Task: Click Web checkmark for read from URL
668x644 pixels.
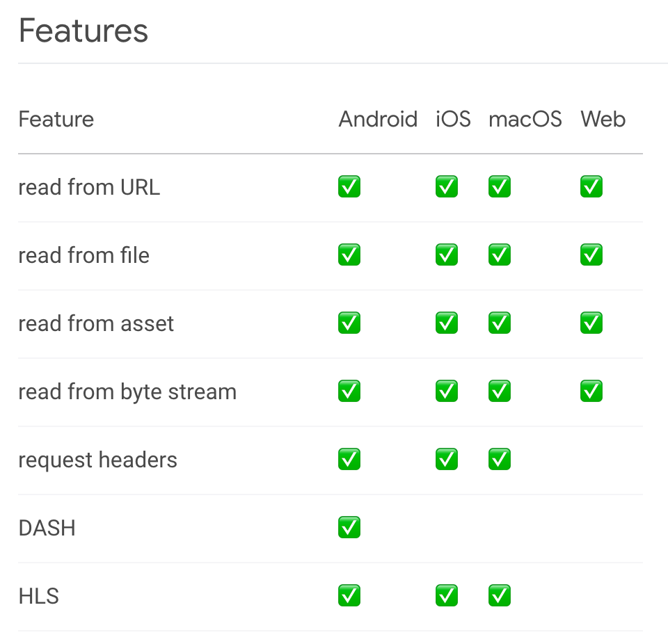Action: tap(591, 187)
